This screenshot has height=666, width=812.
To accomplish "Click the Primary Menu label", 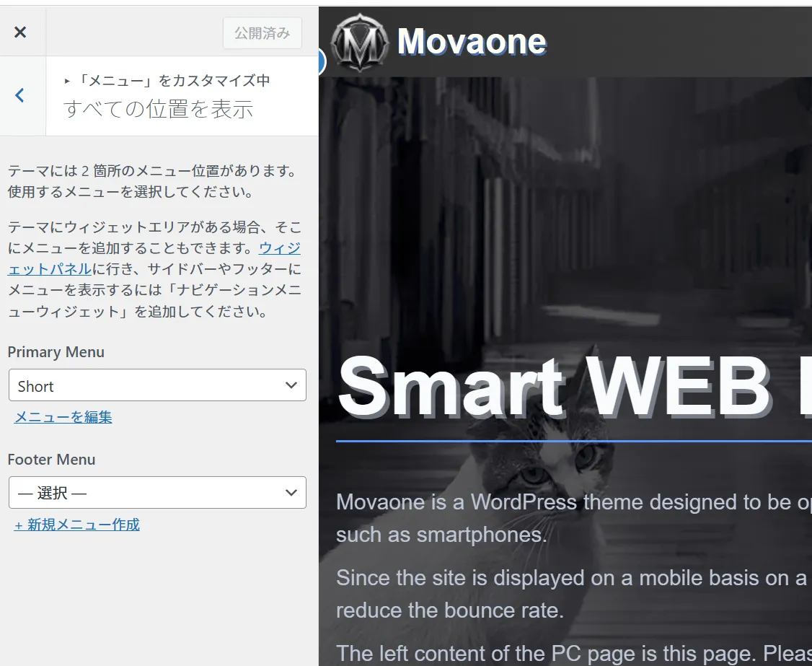I will (x=56, y=352).
